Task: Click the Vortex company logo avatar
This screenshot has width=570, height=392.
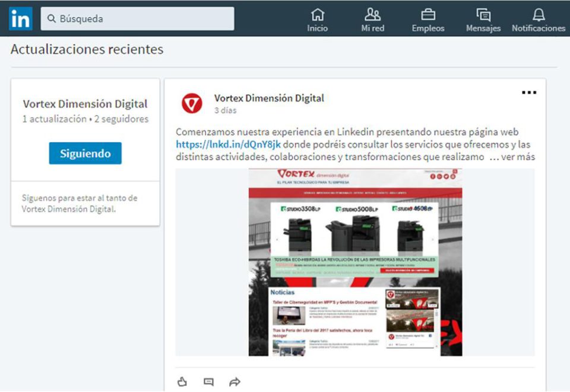Action: (x=192, y=103)
